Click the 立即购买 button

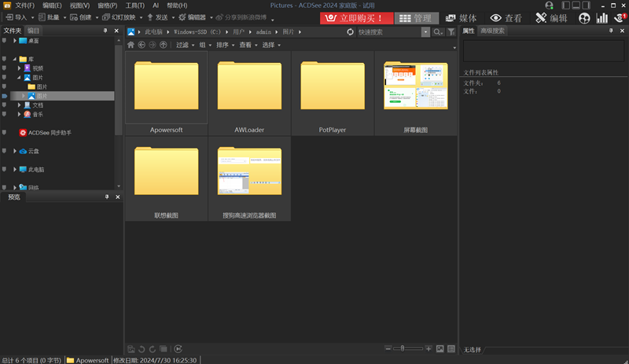coord(357,18)
